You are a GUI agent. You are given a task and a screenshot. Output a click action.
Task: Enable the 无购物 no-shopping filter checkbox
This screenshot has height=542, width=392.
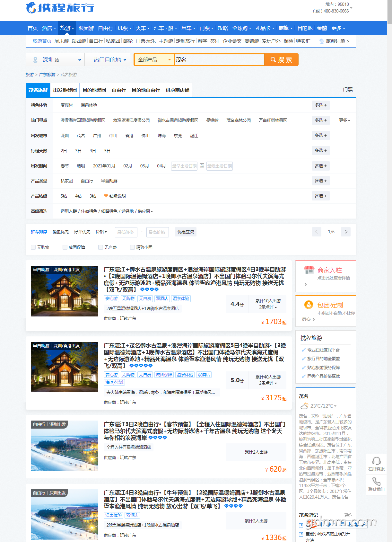click(33, 247)
